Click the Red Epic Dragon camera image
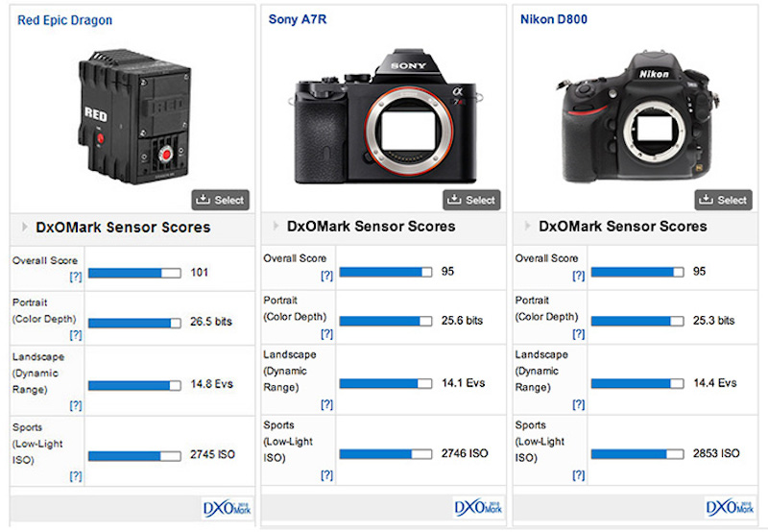Screen dimensions: 768x532 pyautogui.click(x=134, y=116)
